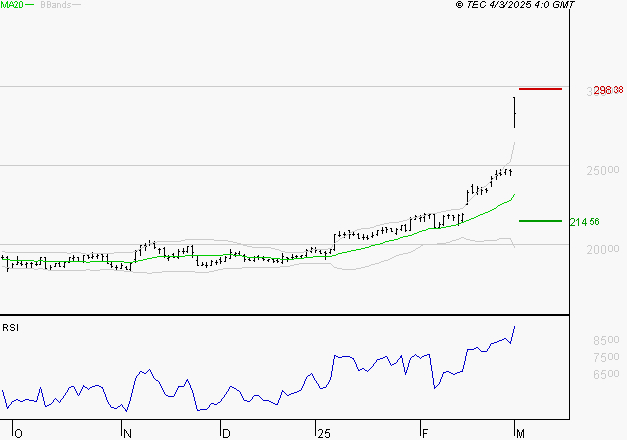Image resolution: width=627 pixels, height=440 pixels.
Task: Click the 65.00 RSI axis label
Action: point(606,374)
